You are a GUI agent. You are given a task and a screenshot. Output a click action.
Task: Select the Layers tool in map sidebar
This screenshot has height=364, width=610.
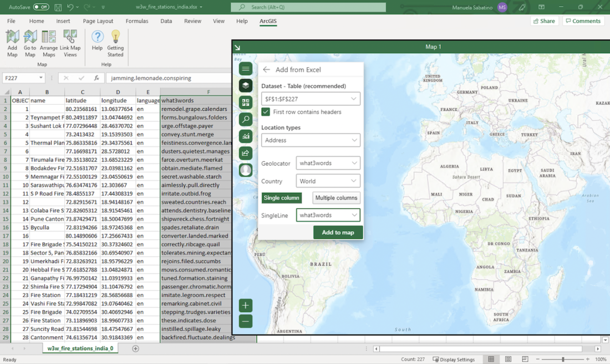pyautogui.click(x=246, y=85)
